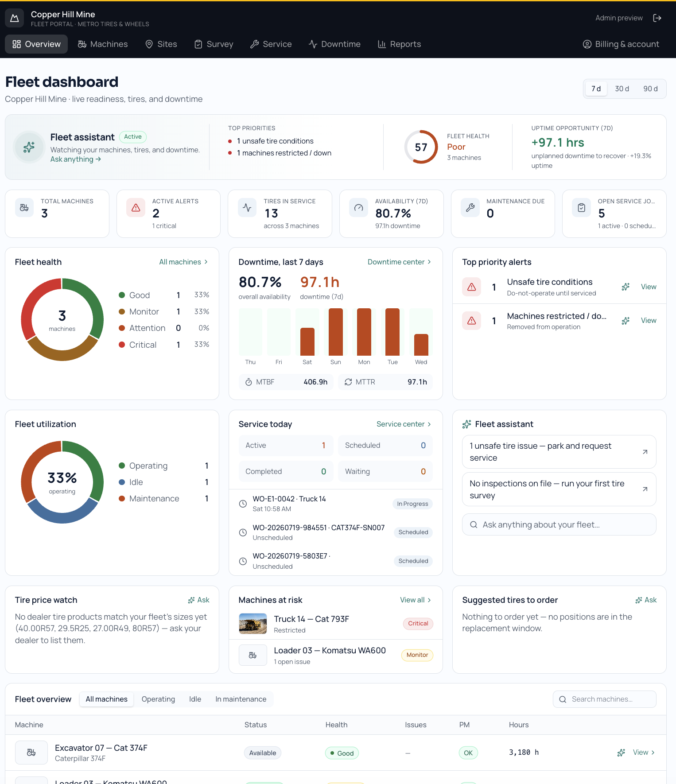Open the Overview tab
The height and width of the screenshot is (784, 676).
click(36, 44)
